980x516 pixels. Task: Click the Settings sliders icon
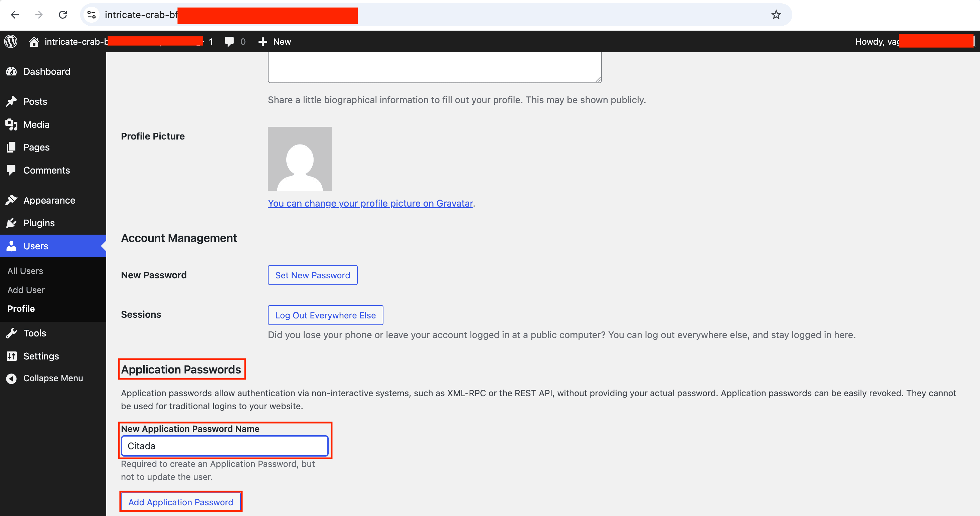coord(11,356)
